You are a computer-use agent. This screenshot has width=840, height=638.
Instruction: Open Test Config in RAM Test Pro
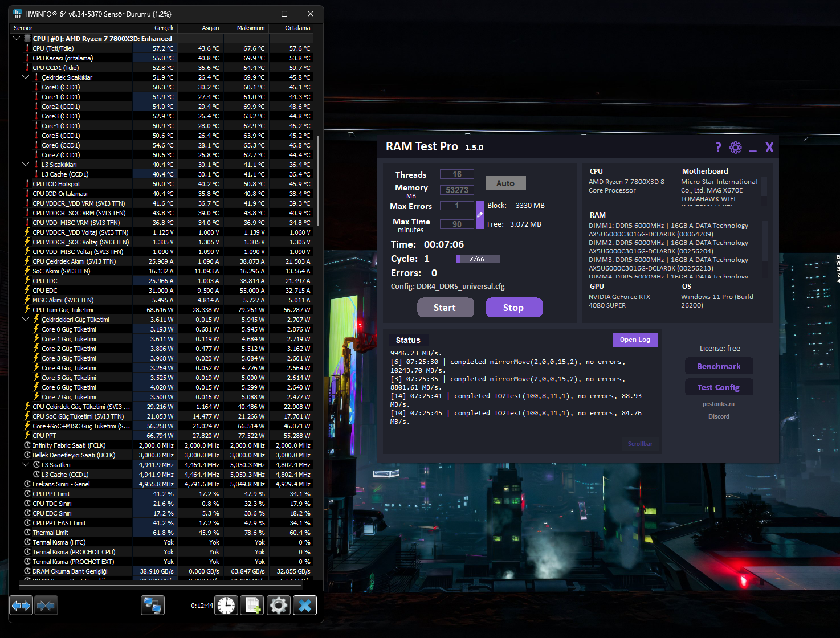719,387
